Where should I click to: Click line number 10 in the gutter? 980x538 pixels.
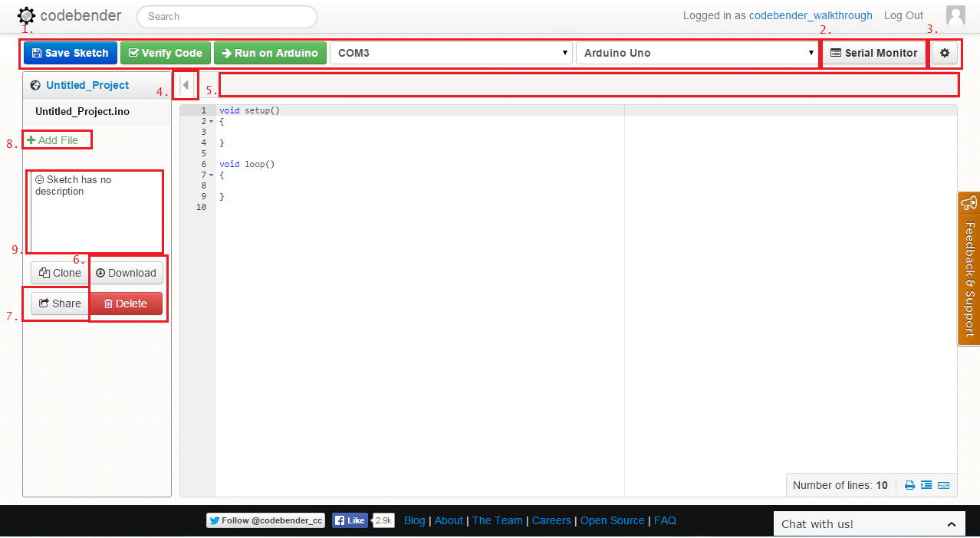[202, 207]
